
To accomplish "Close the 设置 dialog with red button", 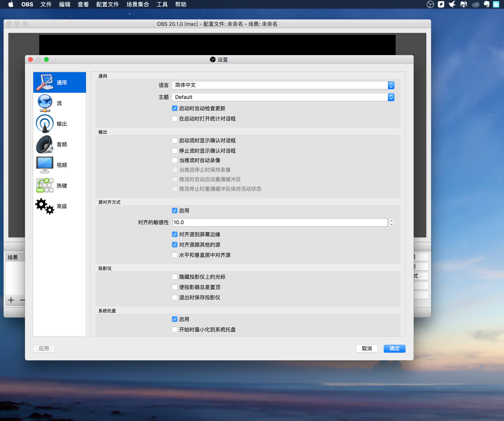I will pyautogui.click(x=31, y=59).
